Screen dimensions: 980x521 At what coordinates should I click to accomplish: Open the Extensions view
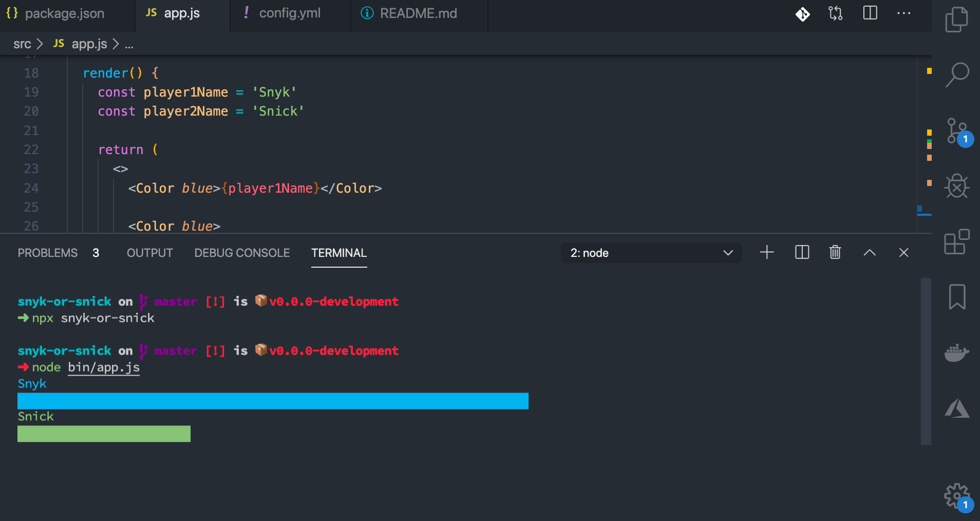click(x=957, y=241)
